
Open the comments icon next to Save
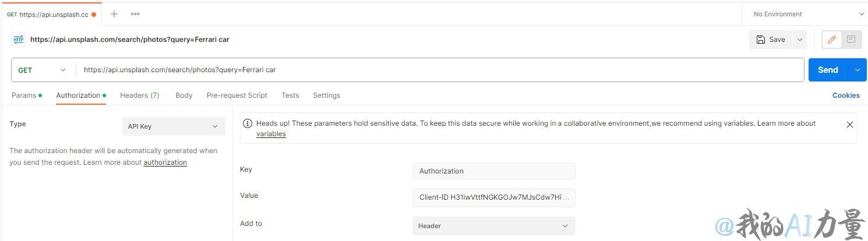851,40
